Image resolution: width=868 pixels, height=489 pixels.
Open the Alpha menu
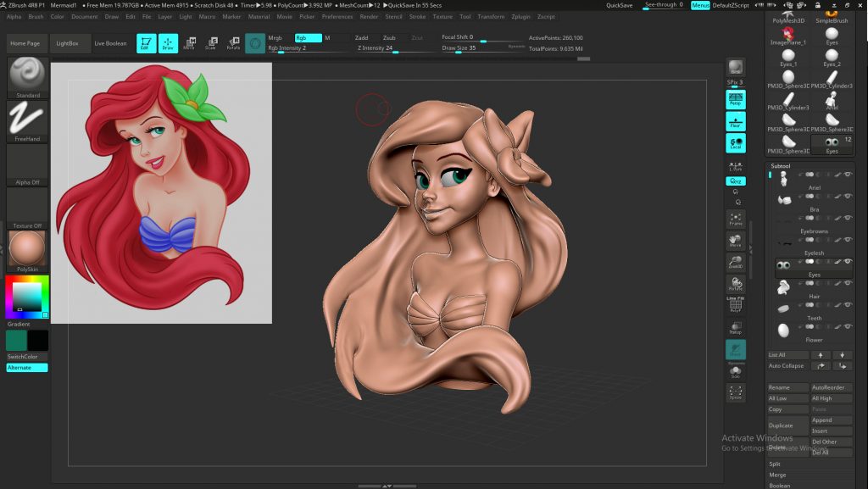tap(14, 17)
